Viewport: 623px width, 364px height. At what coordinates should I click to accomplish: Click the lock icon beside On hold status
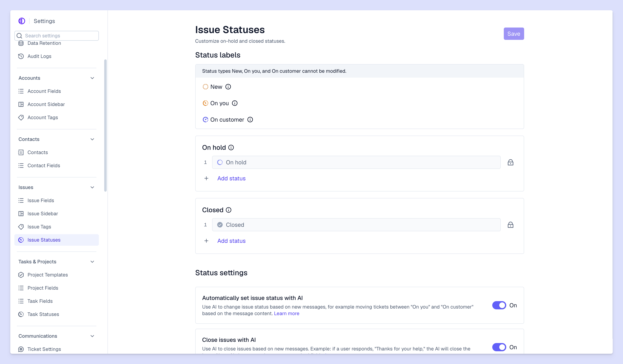coord(511,162)
